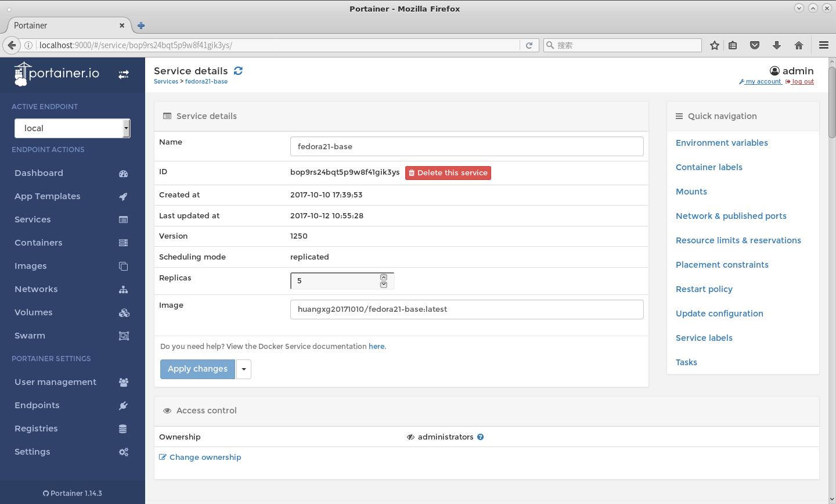The width and height of the screenshot is (836, 504).
Task: Click the Pocket save icon
Action: [x=755, y=45]
